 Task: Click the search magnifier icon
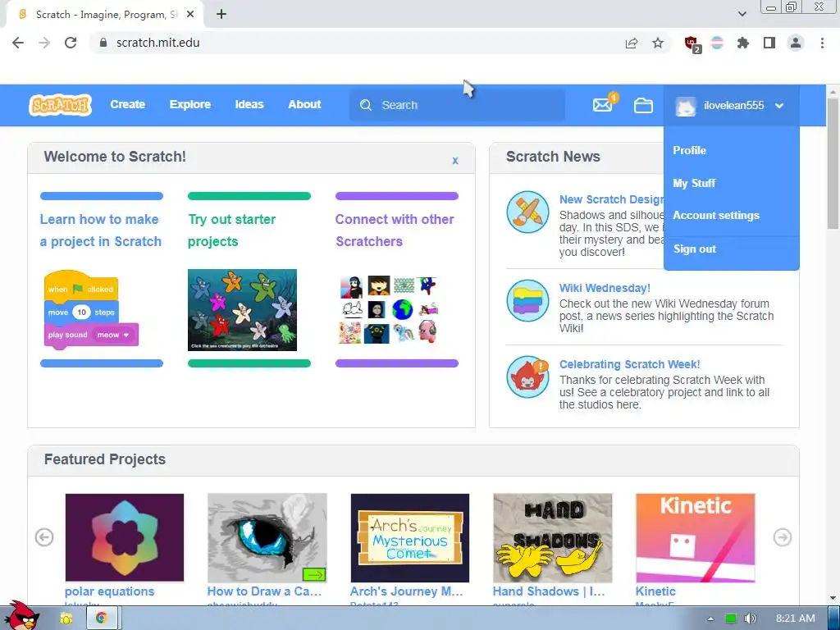coord(365,105)
